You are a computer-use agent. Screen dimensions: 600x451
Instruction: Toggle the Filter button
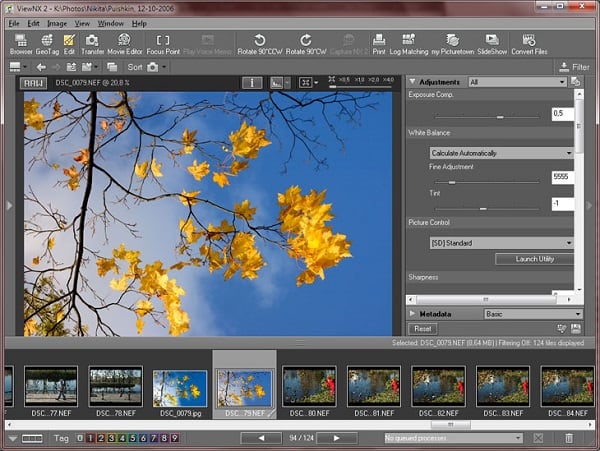point(574,67)
